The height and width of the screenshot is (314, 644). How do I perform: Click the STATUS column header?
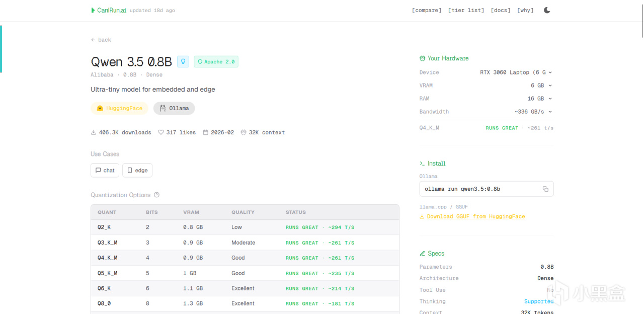click(296, 212)
